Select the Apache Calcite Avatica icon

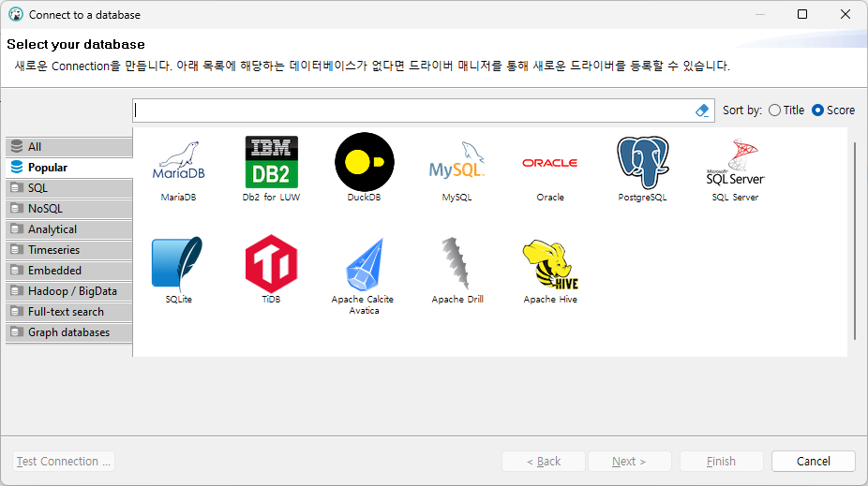click(365, 264)
